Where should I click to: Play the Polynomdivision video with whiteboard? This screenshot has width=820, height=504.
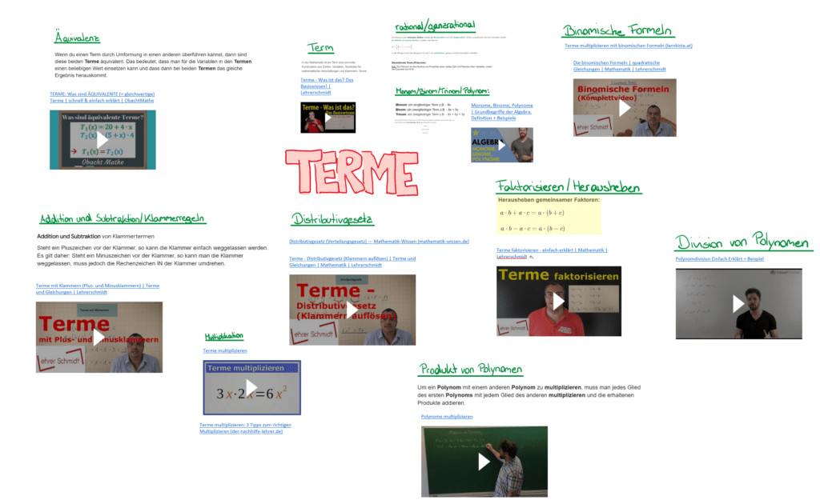click(x=738, y=303)
